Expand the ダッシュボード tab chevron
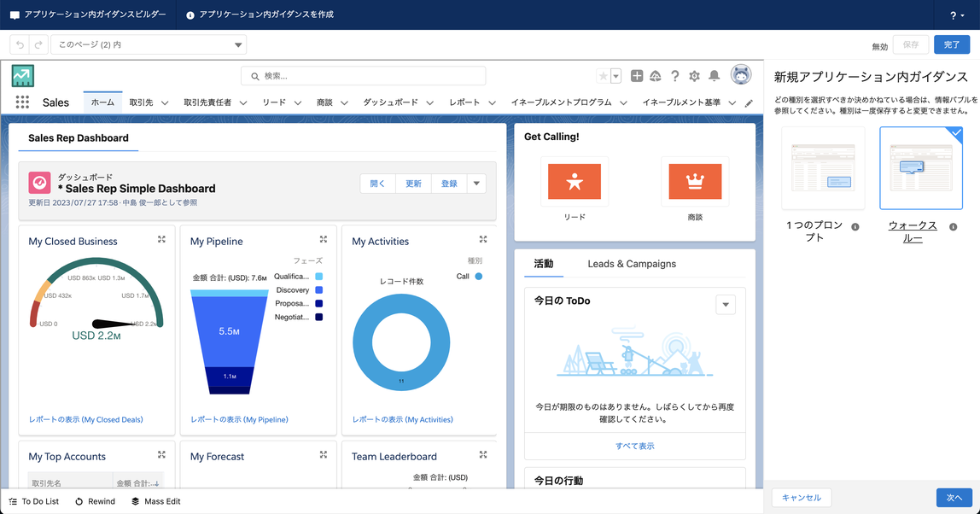The width and height of the screenshot is (980, 514). pos(429,103)
